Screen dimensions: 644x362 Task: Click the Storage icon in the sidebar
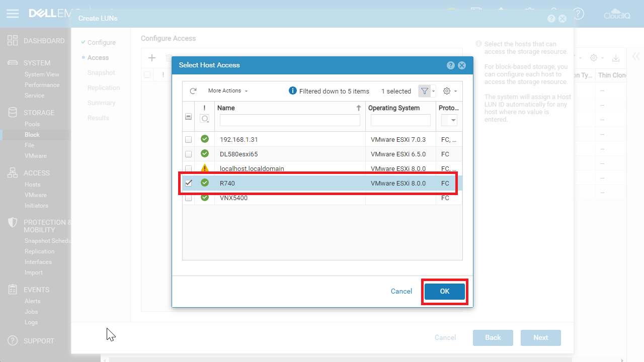pos(13,113)
